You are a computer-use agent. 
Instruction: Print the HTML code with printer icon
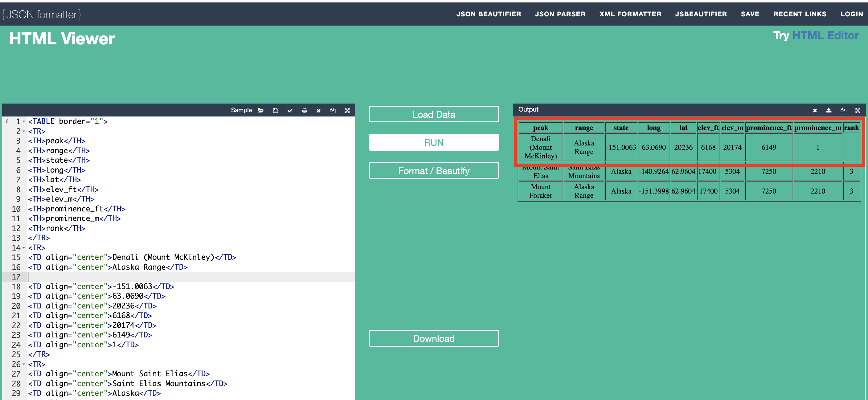tap(304, 111)
